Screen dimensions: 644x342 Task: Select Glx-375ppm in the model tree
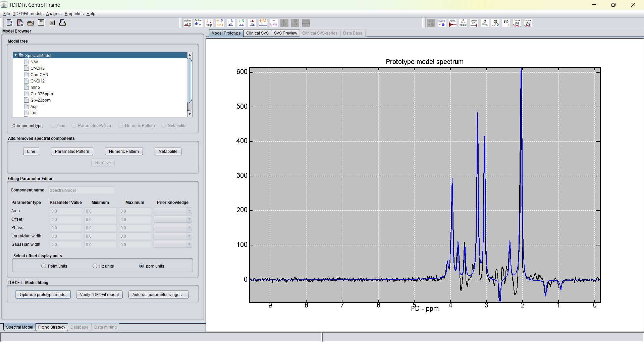[x=42, y=94]
